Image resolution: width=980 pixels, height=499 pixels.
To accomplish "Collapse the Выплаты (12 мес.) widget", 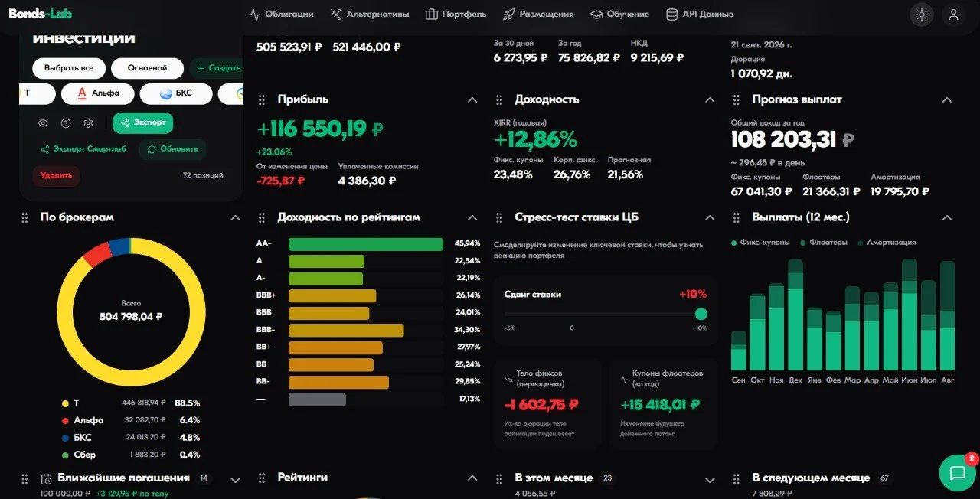I will [947, 218].
